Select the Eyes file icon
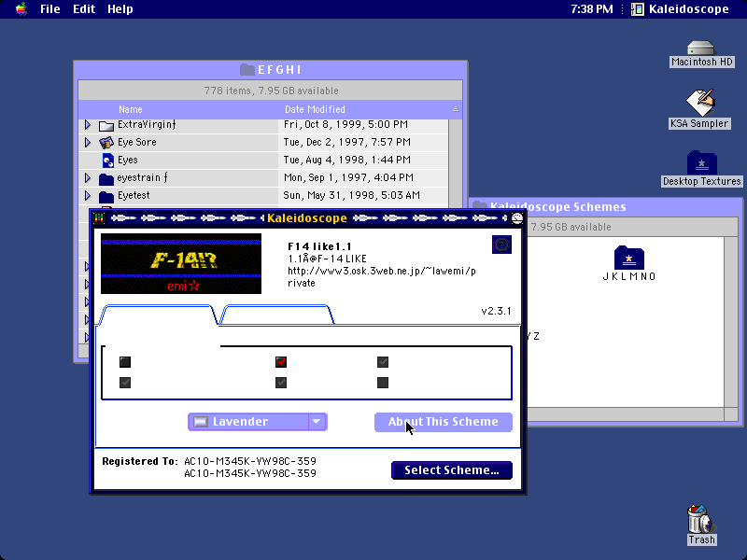The image size is (747, 560). pos(107,160)
